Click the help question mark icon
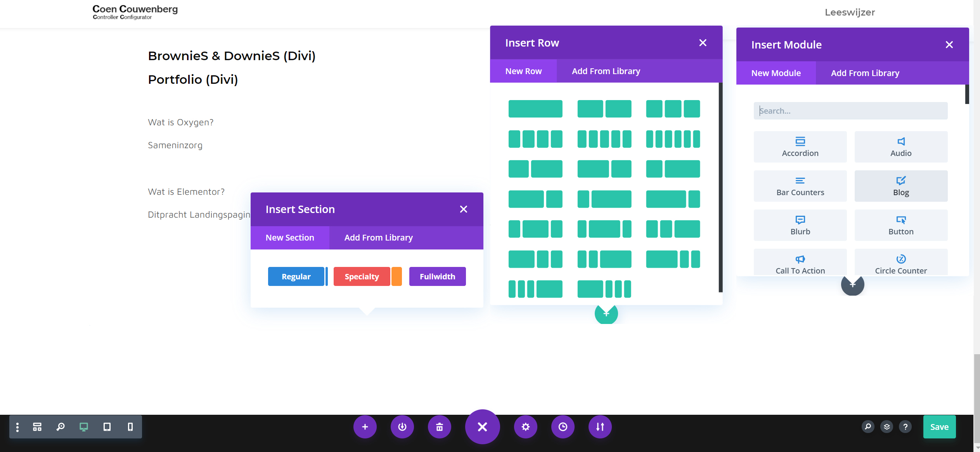980x452 pixels. [905, 427]
